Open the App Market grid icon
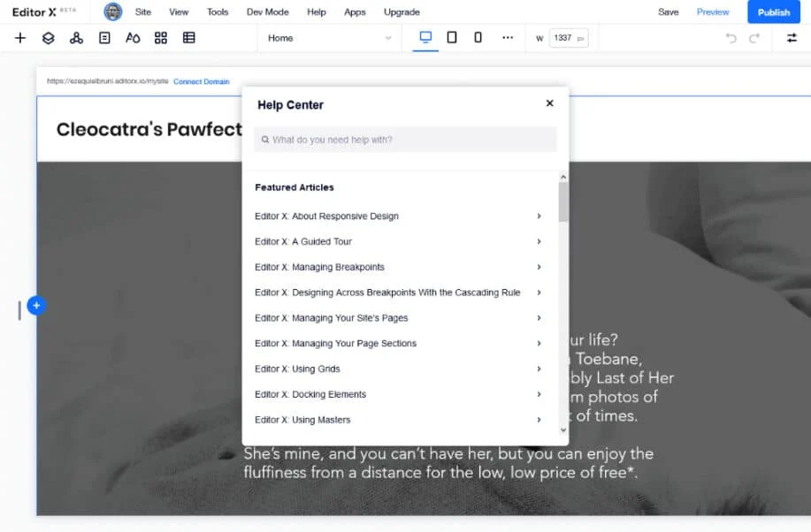The image size is (811, 532). coord(161,38)
